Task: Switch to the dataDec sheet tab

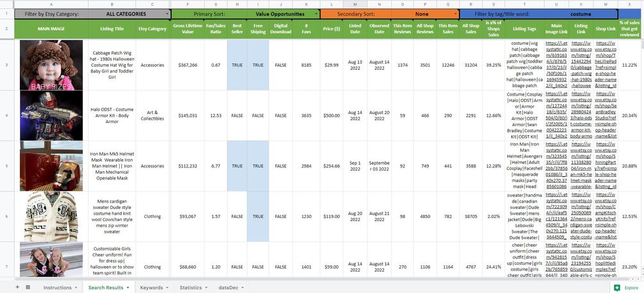Action: coord(228,288)
